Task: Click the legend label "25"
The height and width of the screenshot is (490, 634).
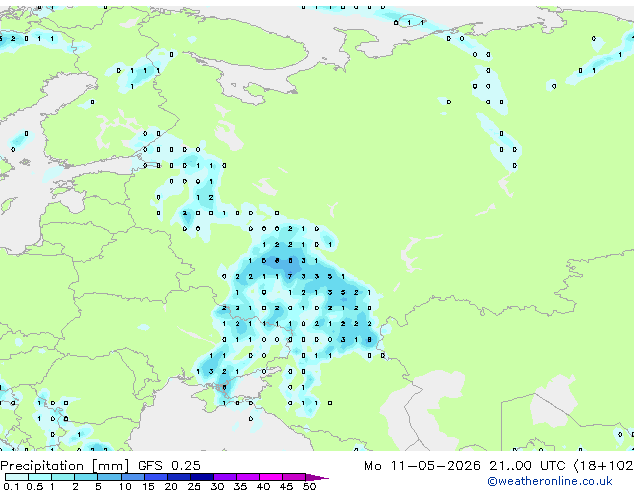Action: (194, 486)
